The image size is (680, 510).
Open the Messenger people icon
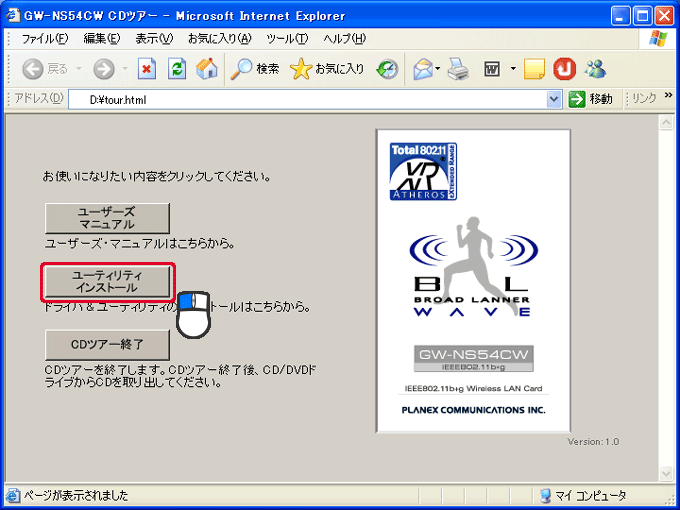pyautogui.click(x=595, y=69)
